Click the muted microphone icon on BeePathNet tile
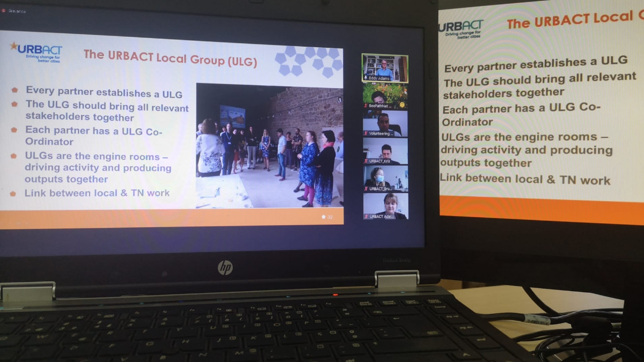This screenshot has height=362, width=644. click(366, 106)
